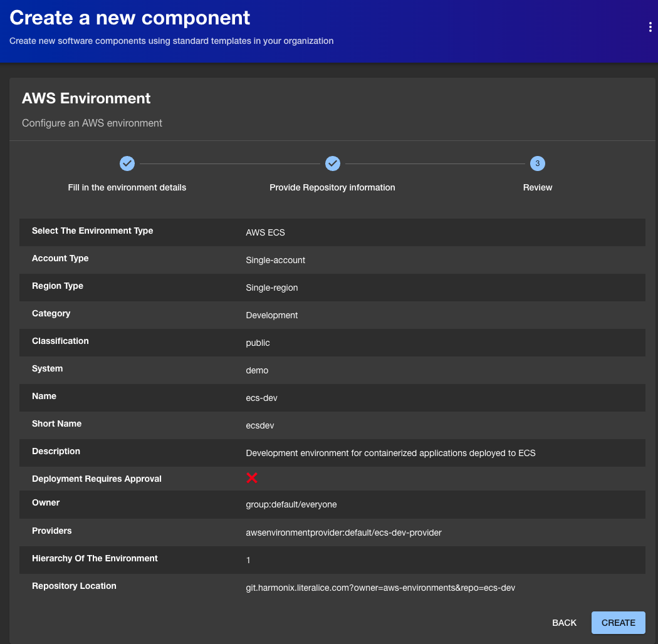Viewport: 658px width, 644px height.
Task: Click the environment description value text
Action: (x=390, y=453)
